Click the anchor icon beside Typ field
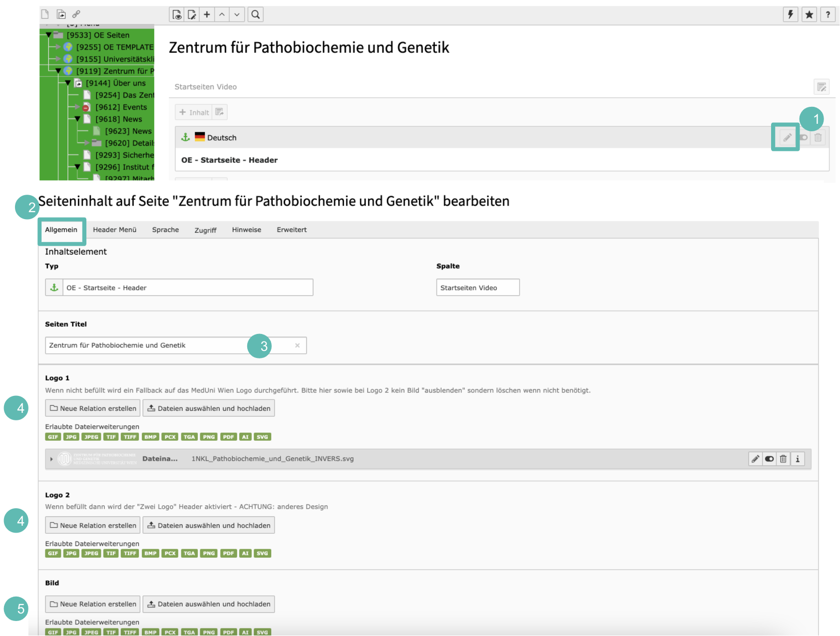The height and width of the screenshot is (636, 840). point(54,288)
